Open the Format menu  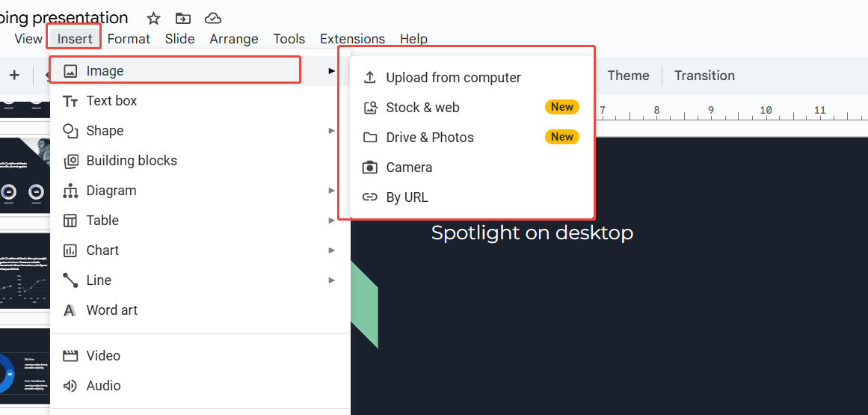click(129, 39)
